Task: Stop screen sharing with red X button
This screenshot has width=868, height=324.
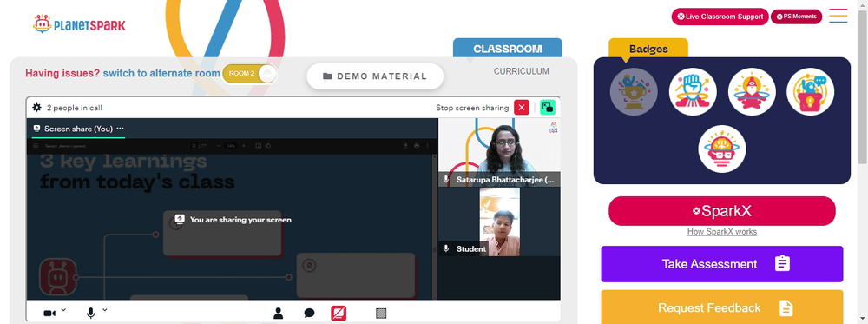Action: pyautogui.click(x=522, y=108)
